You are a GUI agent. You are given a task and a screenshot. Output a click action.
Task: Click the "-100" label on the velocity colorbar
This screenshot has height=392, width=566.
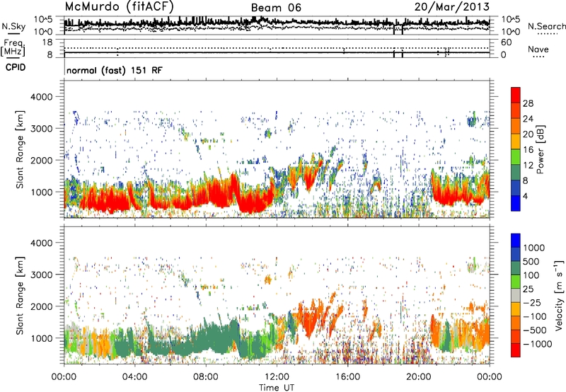(x=534, y=316)
